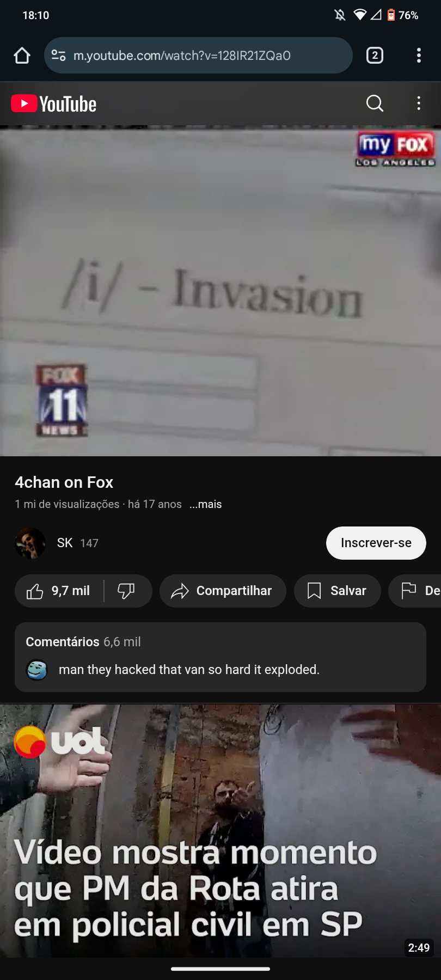Tap the YouTube logo
Screen dimensions: 441x980
pyautogui.click(x=54, y=103)
